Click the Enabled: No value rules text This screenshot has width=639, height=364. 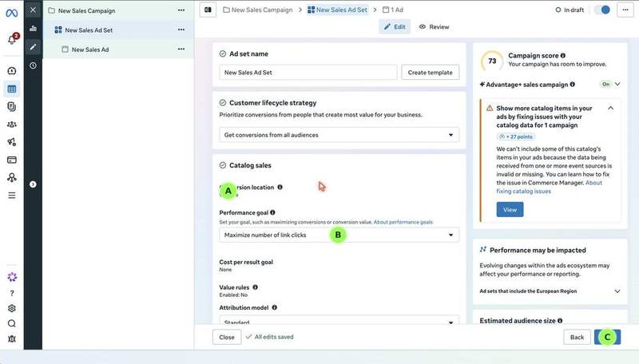[x=233, y=295]
